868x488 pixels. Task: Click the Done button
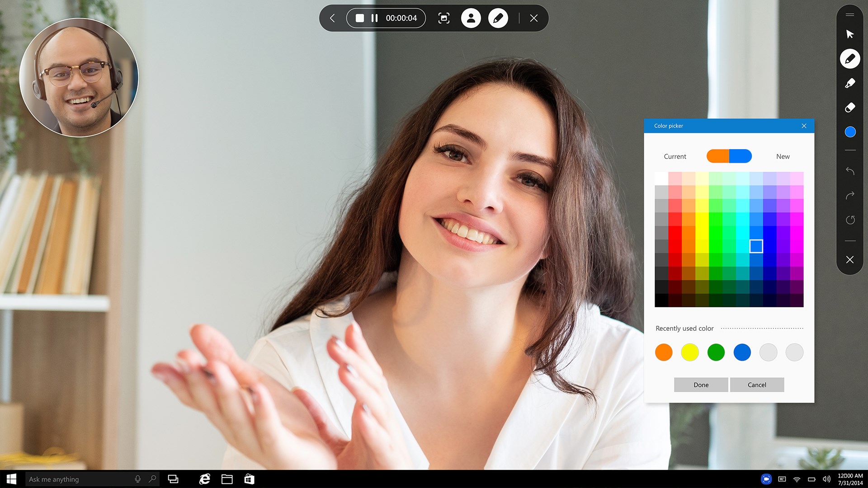click(x=701, y=385)
